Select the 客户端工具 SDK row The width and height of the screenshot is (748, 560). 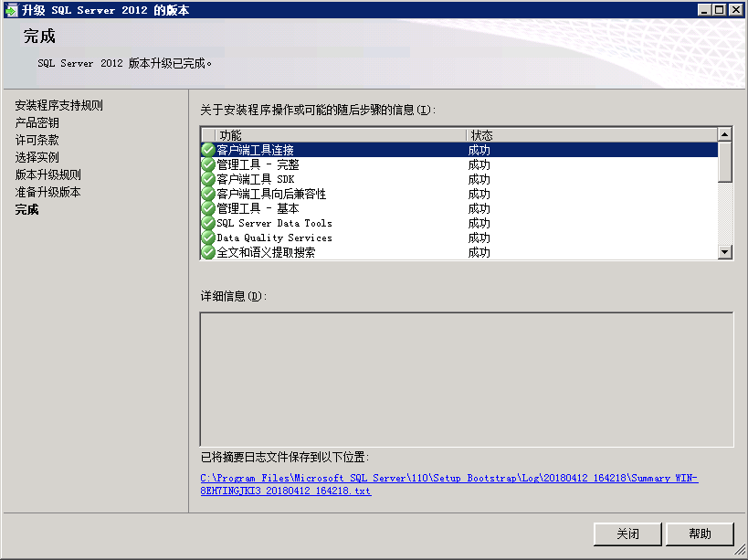point(459,179)
